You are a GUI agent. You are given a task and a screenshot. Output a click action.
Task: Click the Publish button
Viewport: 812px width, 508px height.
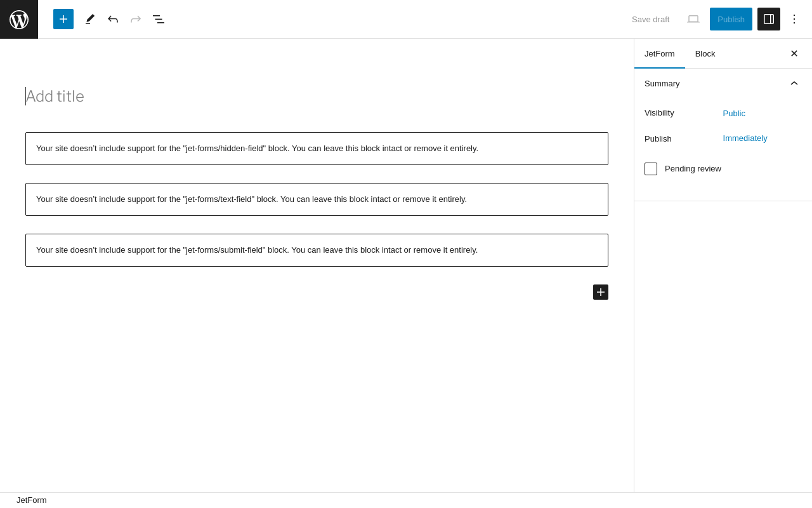tap(731, 19)
